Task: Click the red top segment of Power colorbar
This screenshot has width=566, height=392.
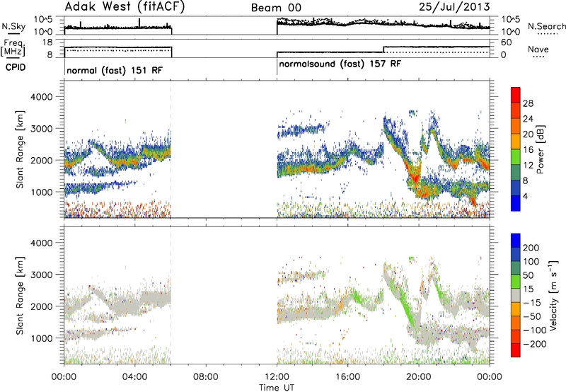Action: (x=516, y=96)
